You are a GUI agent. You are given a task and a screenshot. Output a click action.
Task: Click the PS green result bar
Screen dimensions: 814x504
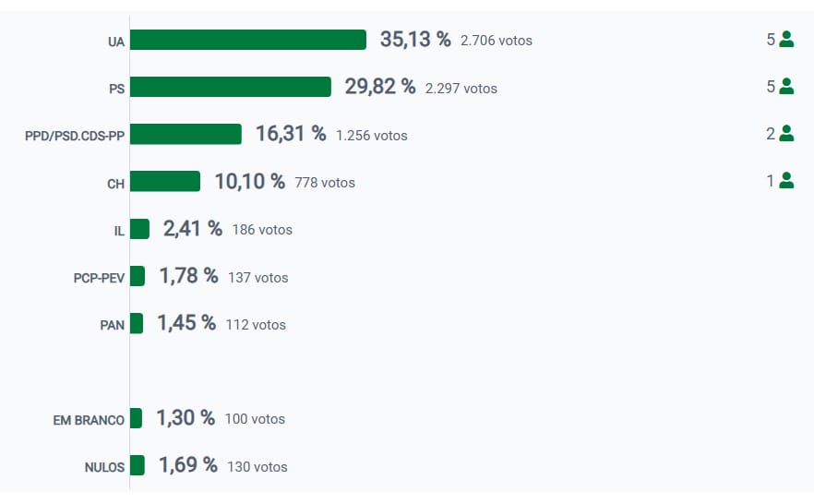click(230, 87)
